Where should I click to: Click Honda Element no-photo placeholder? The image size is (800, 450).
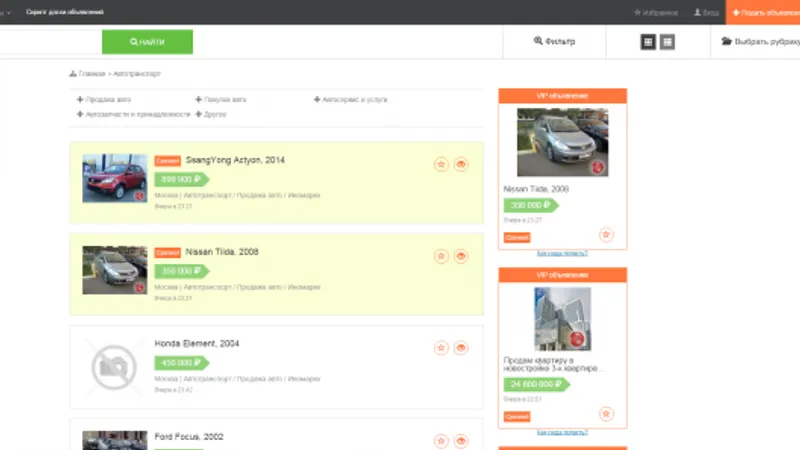coord(114,367)
